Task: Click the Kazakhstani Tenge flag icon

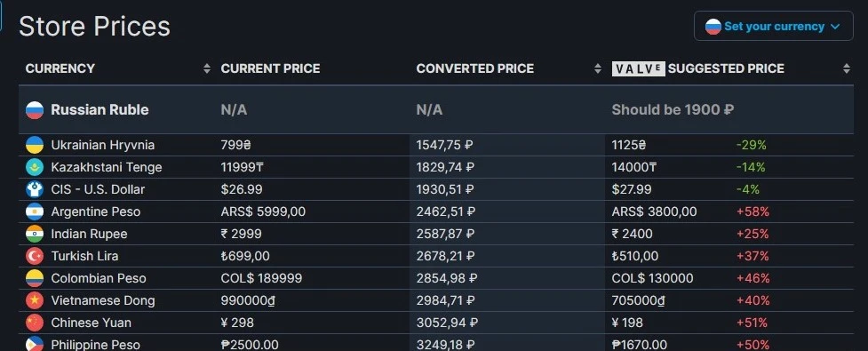Action: click(x=35, y=167)
